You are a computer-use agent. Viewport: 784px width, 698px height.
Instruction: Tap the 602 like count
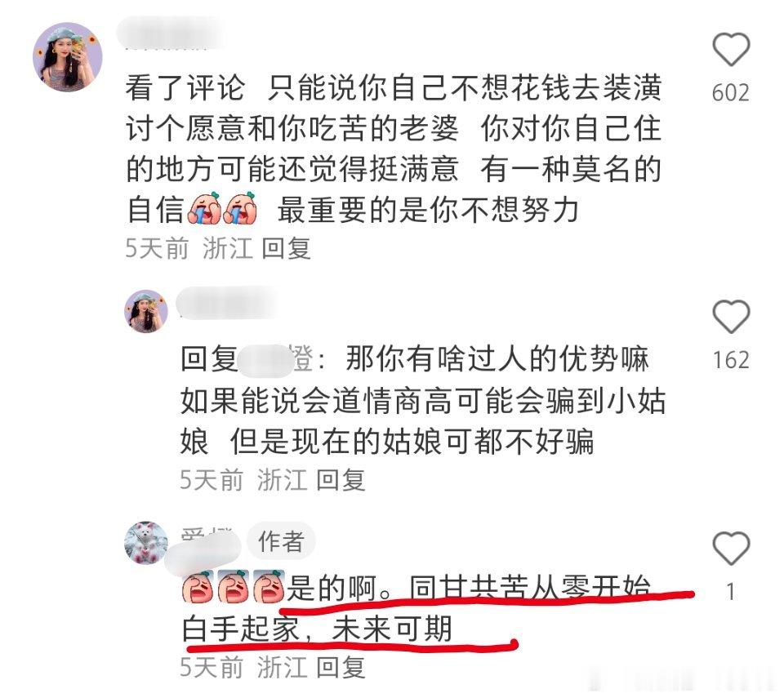731,93
